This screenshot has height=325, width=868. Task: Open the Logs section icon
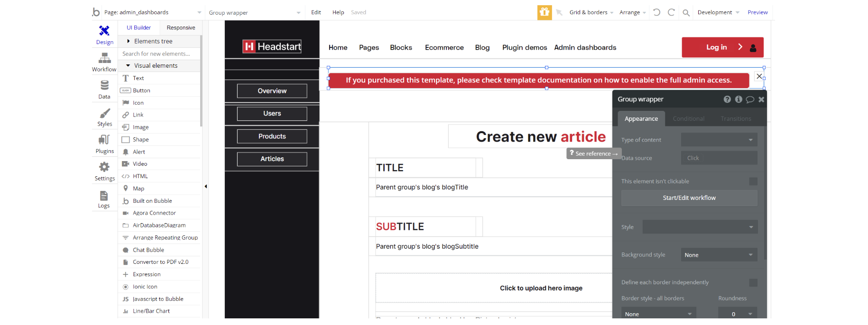pos(104,196)
